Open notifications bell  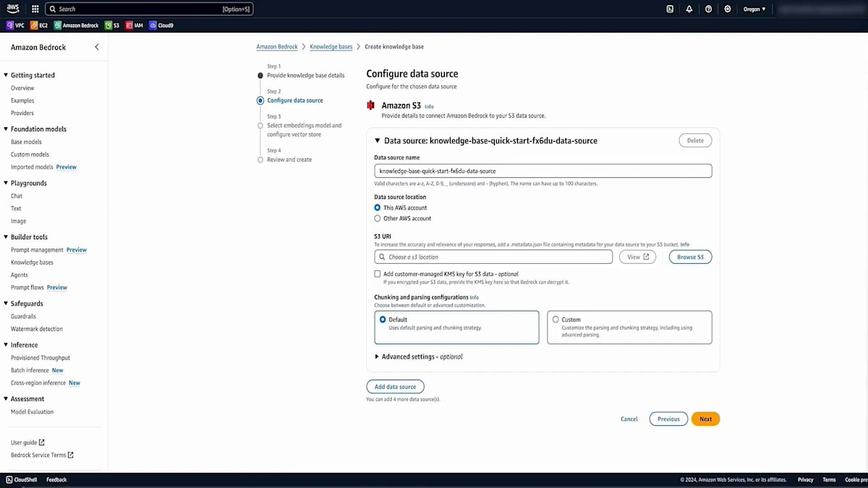(689, 9)
